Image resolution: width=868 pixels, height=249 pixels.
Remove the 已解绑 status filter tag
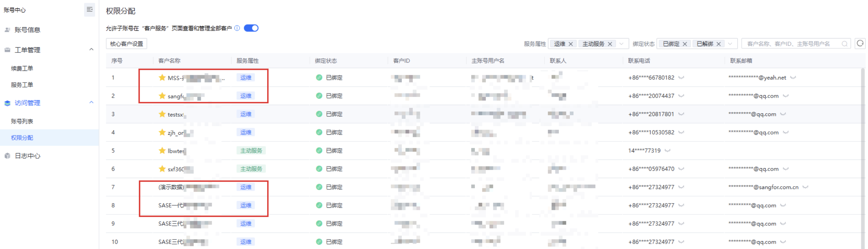(718, 44)
